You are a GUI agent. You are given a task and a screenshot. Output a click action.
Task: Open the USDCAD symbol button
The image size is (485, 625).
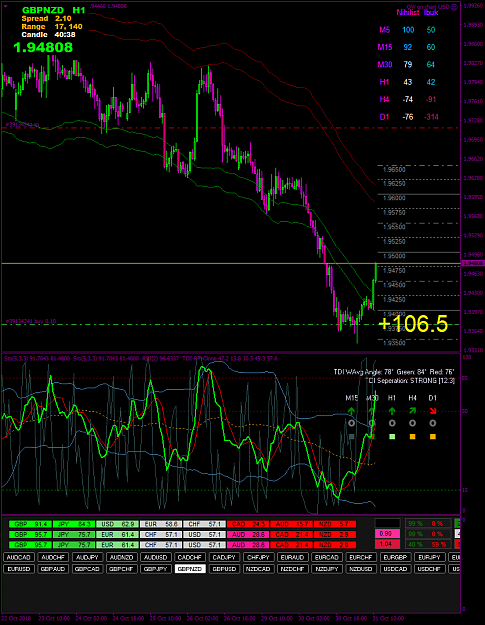(396, 569)
